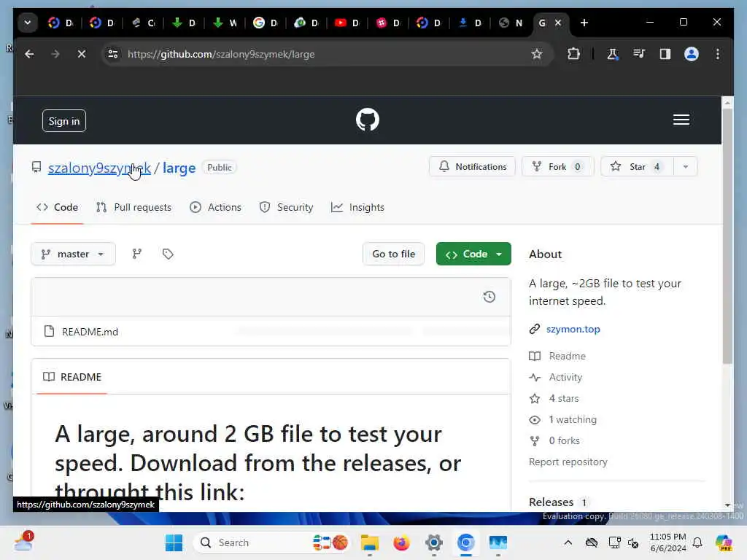View the 1 watching list
This screenshot has width=747, height=560.
pyautogui.click(x=573, y=419)
